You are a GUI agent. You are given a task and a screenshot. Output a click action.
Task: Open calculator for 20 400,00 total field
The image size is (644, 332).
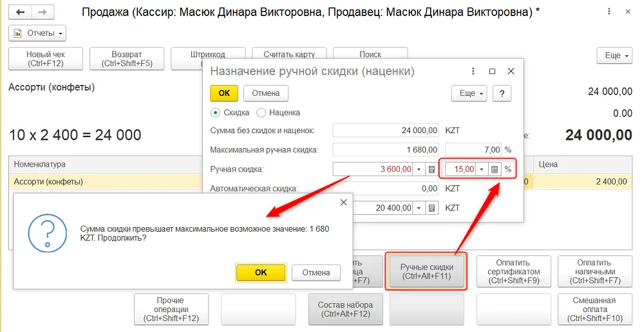[x=431, y=208]
